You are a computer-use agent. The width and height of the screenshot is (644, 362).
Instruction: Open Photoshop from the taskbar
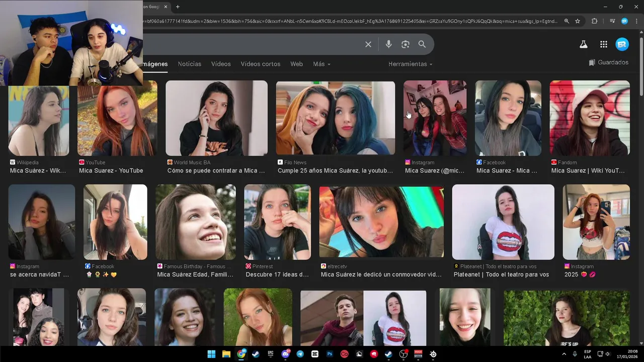pos(330,354)
